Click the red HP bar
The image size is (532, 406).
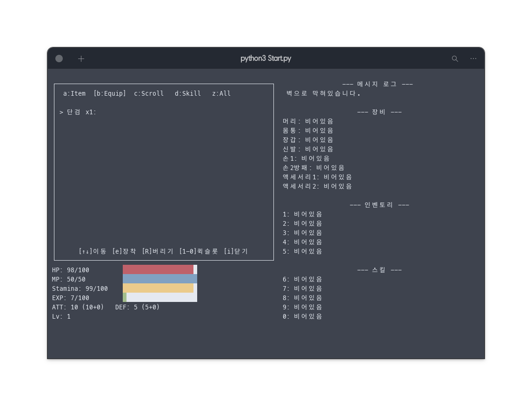(x=158, y=269)
